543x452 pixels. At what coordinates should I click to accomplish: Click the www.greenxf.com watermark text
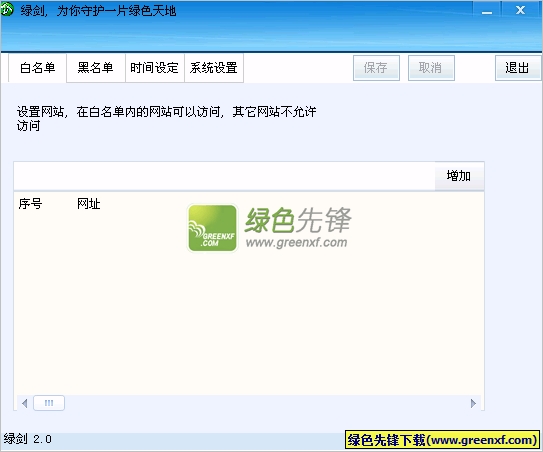click(x=296, y=242)
